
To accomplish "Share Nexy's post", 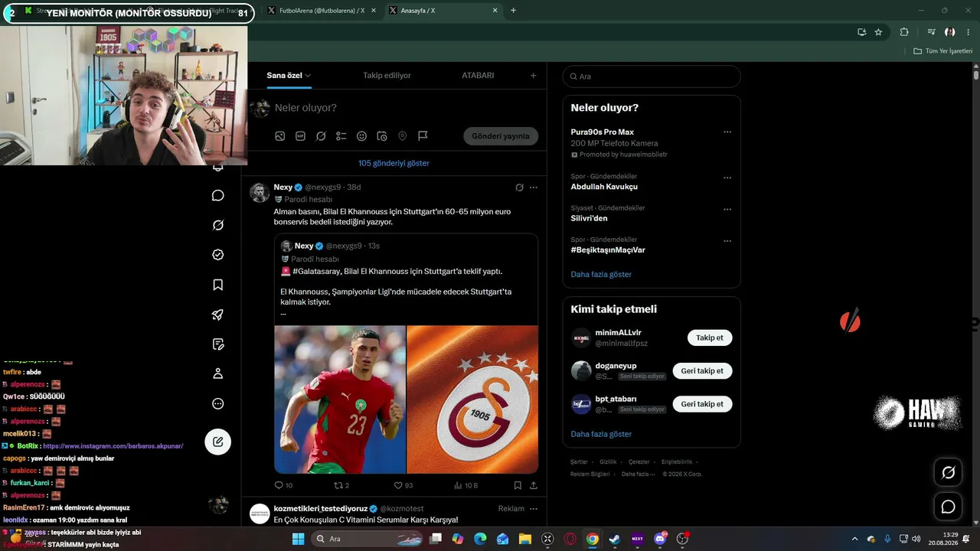I will (x=534, y=485).
